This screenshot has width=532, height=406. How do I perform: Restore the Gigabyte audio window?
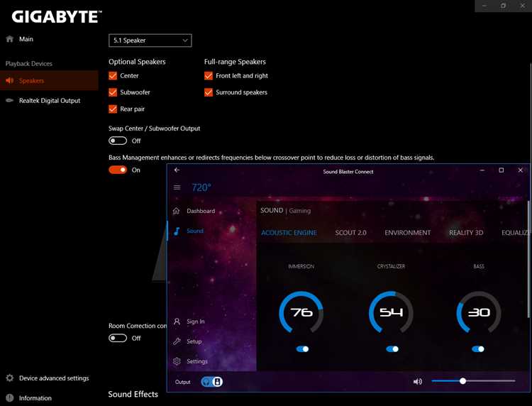coord(503,6)
